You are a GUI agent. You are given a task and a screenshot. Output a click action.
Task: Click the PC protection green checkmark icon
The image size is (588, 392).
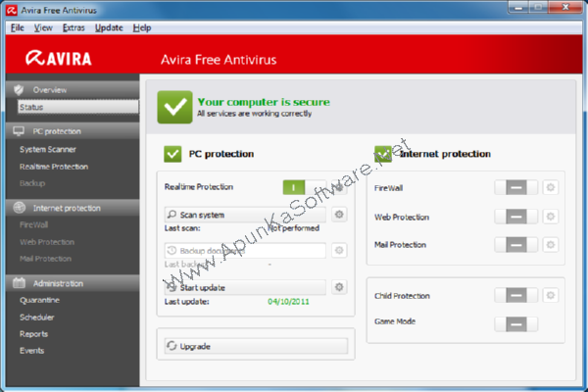172,154
